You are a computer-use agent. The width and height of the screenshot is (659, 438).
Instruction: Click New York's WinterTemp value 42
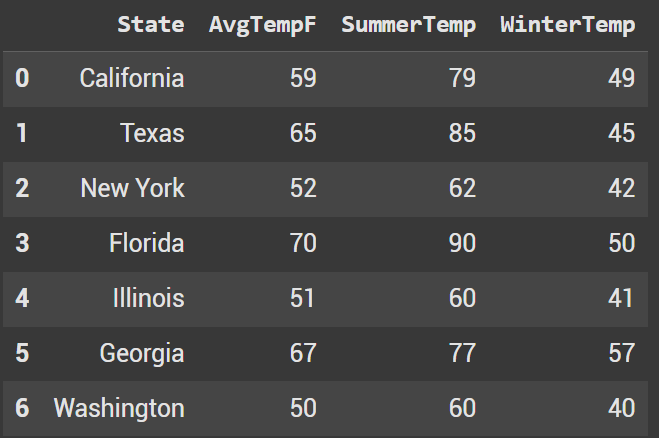click(621, 188)
